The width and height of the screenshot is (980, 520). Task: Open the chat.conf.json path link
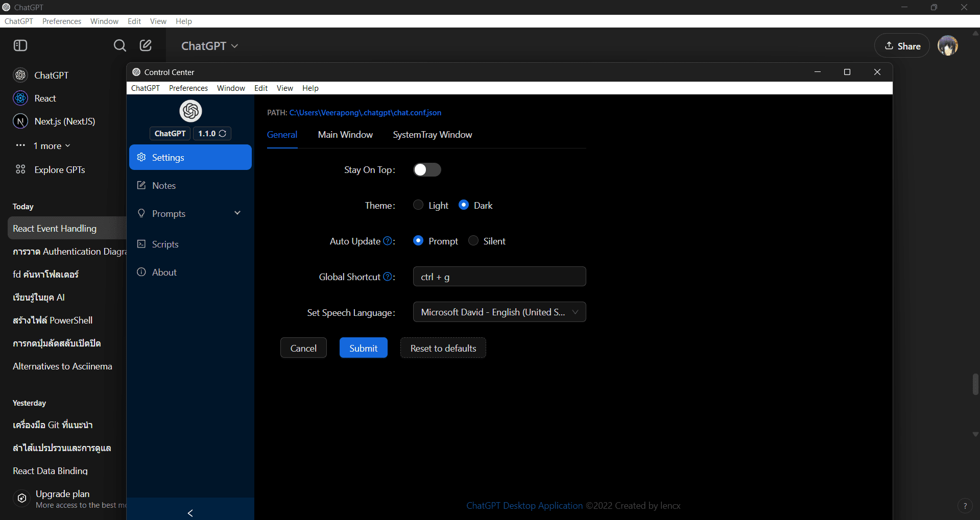[365, 112]
